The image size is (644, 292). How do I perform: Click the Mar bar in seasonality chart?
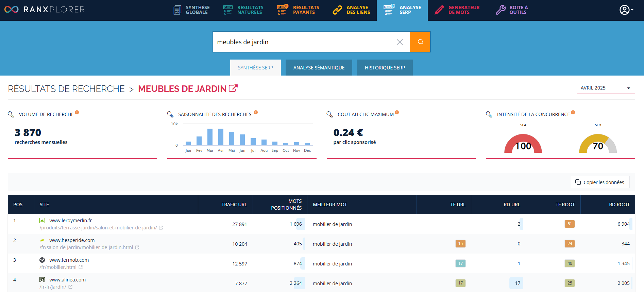tap(210, 137)
